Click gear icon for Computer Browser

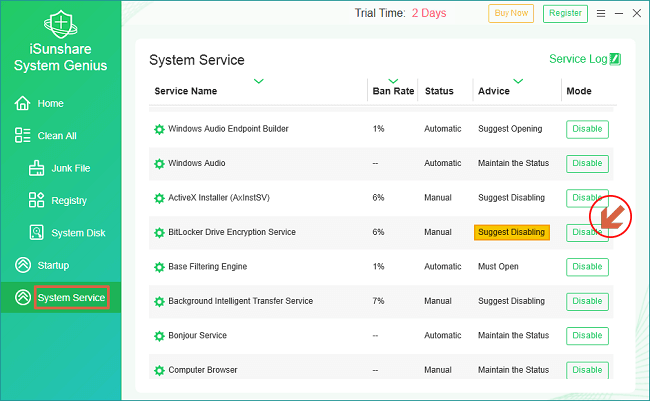(159, 370)
